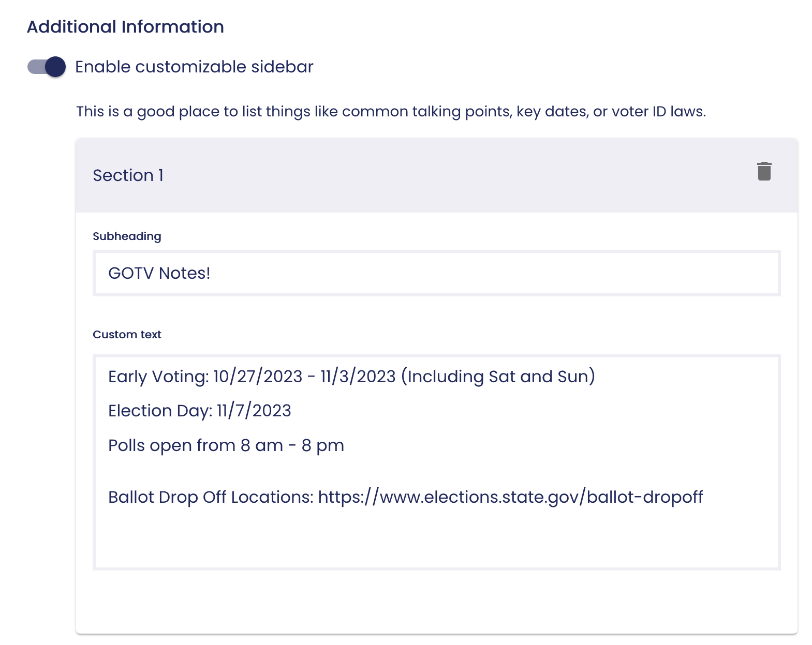Focus the Subheading input field
812x645 pixels.
[436, 273]
